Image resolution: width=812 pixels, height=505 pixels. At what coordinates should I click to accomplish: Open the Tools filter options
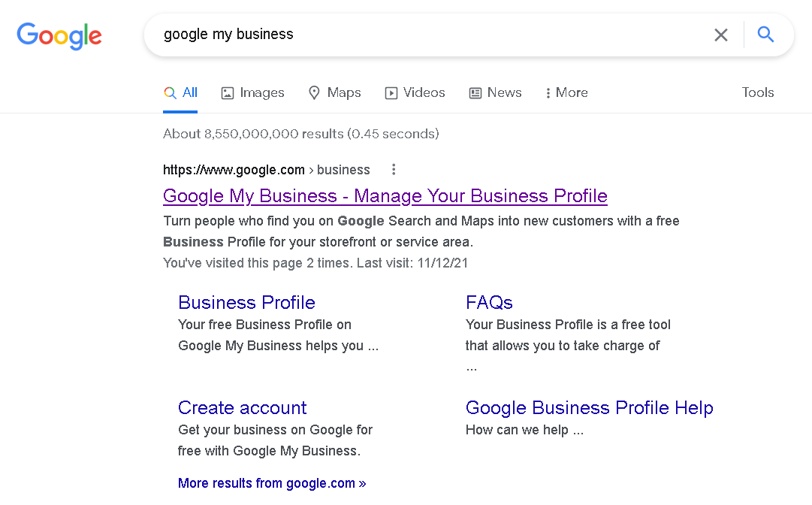click(757, 92)
